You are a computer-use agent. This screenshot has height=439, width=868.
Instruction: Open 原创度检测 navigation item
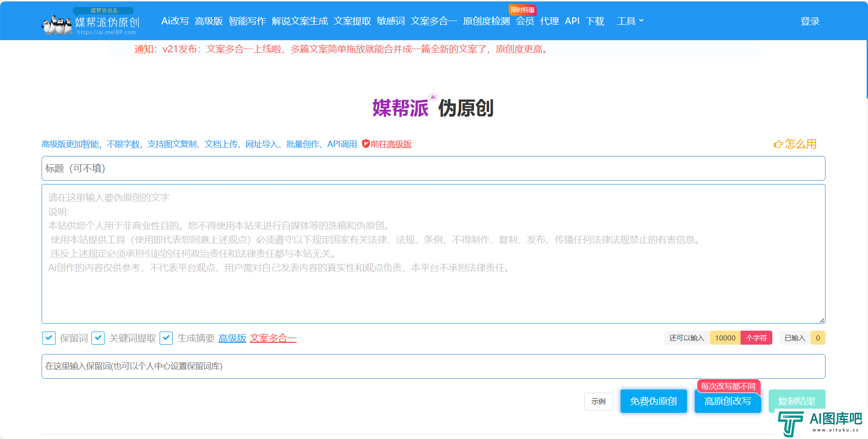coord(486,21)
